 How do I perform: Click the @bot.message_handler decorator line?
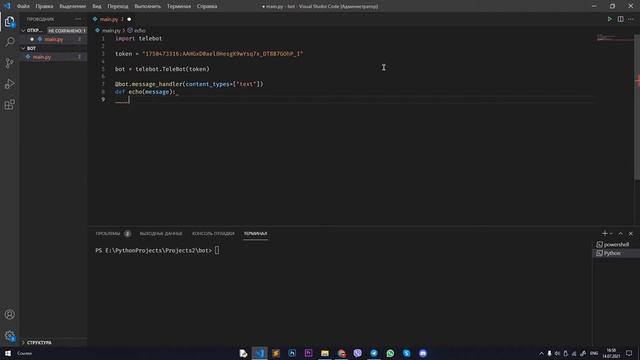point(189,84)
